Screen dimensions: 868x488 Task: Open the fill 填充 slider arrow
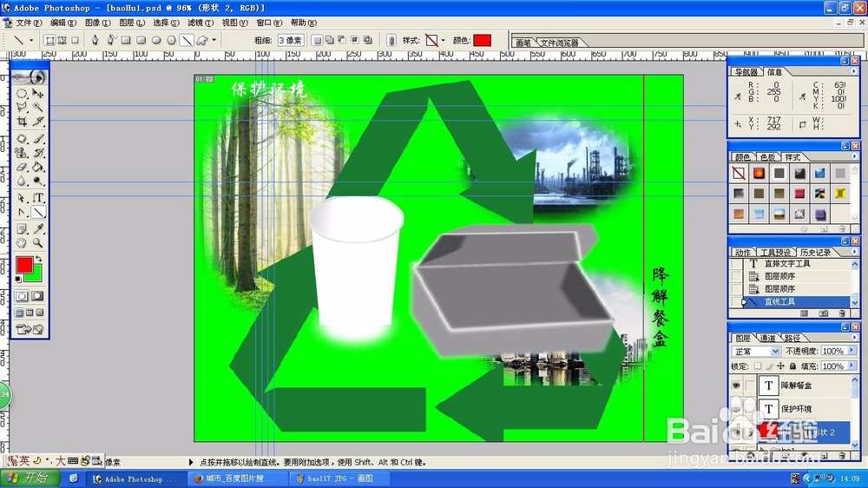point(852,366)
